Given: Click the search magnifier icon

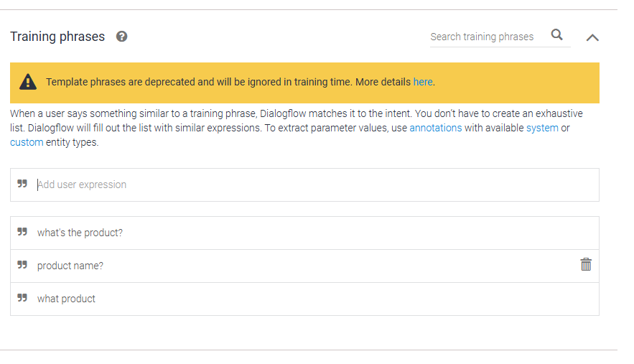Looking at the screenshot, I should coord(557,35).
